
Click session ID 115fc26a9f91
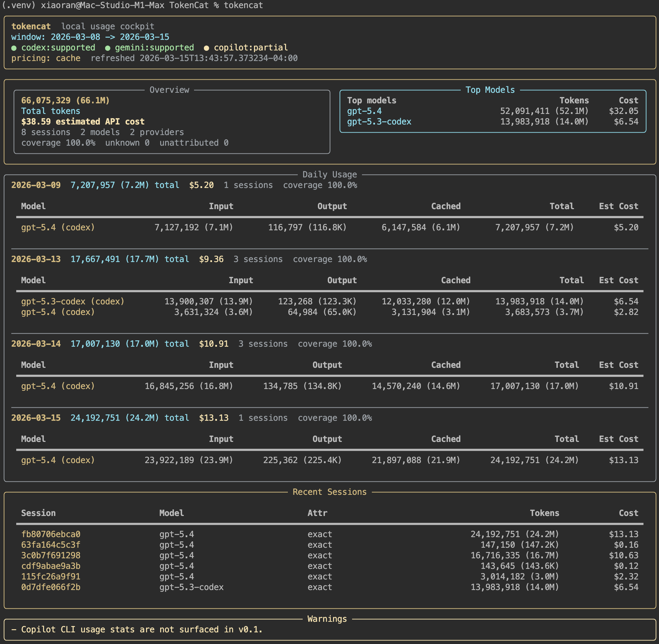tap(51, 577)
